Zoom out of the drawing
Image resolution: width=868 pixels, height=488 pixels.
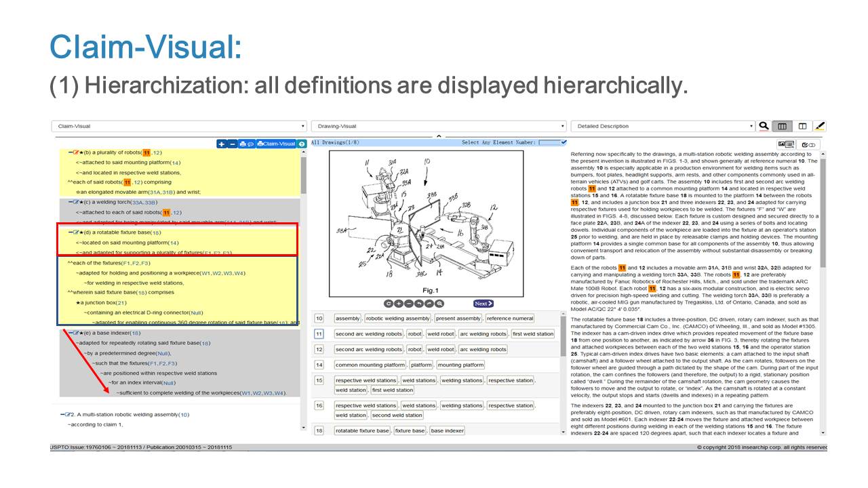tap(409, 304)
